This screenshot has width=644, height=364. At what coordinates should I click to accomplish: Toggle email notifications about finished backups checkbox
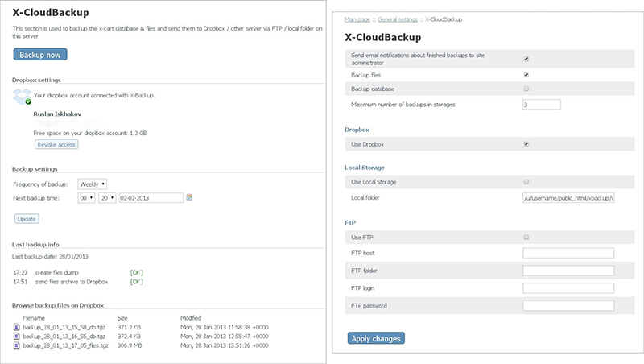pos(526,59)
